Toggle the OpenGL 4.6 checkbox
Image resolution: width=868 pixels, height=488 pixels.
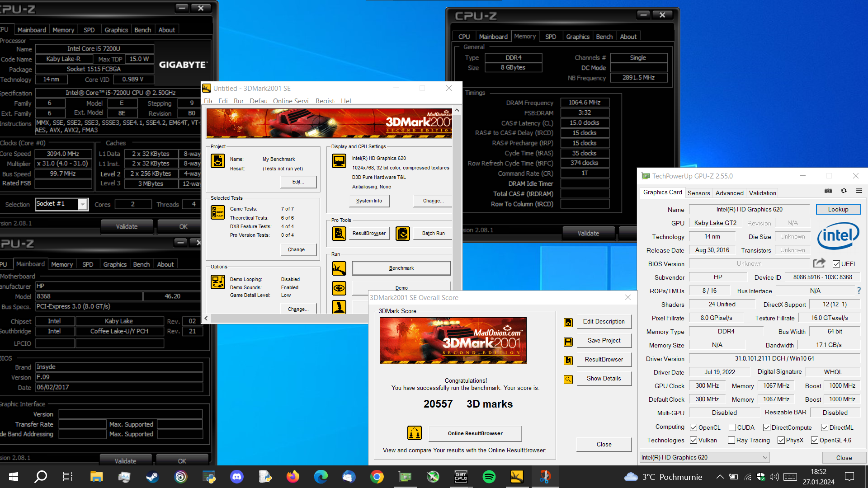click(x=815, y=440)
